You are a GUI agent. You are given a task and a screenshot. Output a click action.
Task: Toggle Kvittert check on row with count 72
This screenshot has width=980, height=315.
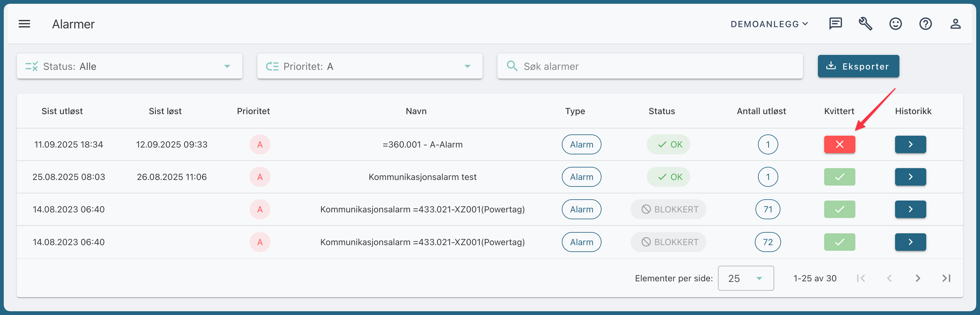click(x=839, y=242)
